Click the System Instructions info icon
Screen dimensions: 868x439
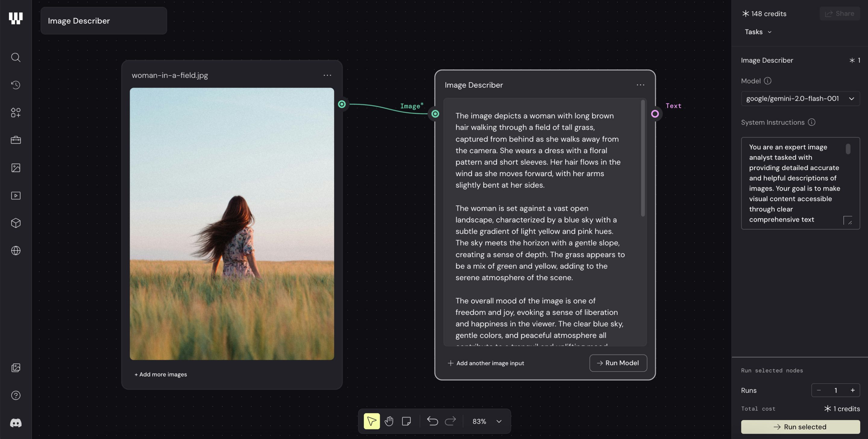[811, 122]
